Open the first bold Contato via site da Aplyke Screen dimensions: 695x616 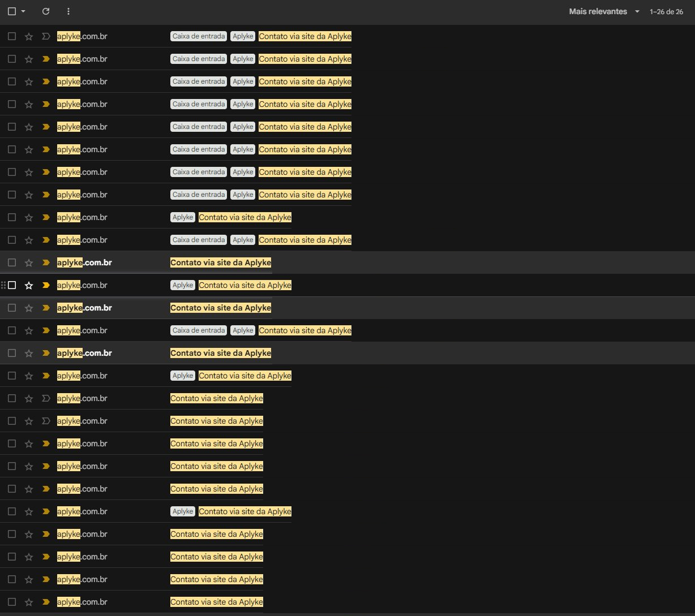tap(221, 262)
